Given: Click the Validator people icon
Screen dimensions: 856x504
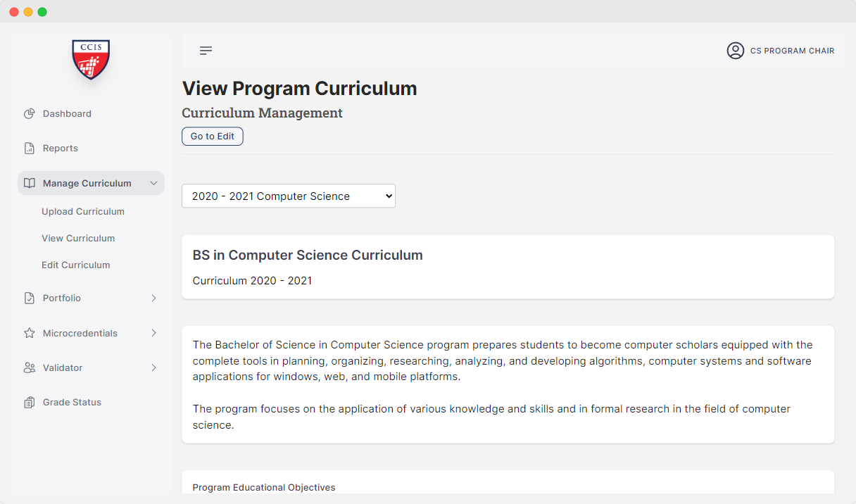Looking at the screenshot, I should [29, 367].
